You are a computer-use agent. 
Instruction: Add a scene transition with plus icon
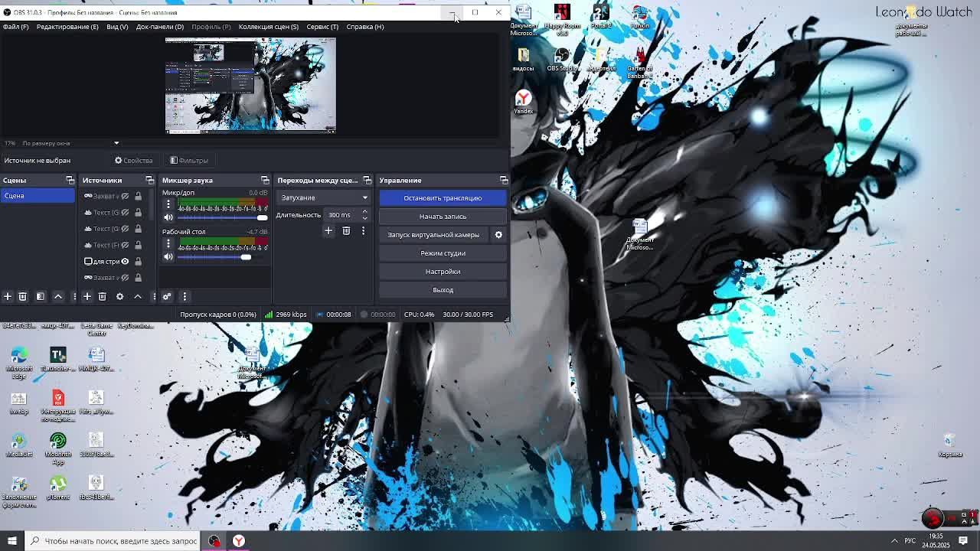pyautogui.click(x=328, y=230)
